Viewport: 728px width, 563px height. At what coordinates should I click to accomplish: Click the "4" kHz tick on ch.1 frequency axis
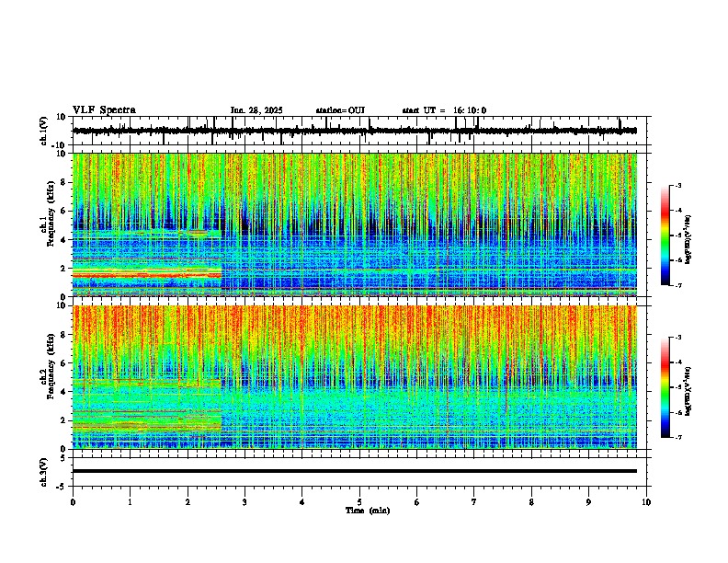pos(63,240)
